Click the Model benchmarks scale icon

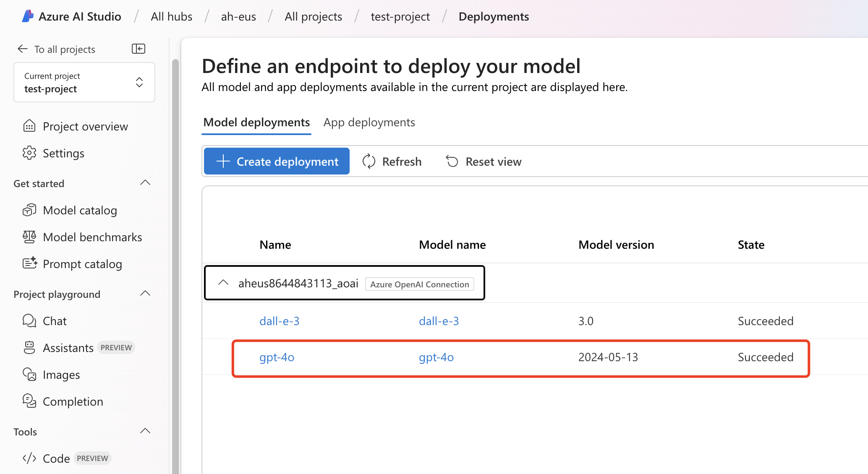[x=29, y=237]
